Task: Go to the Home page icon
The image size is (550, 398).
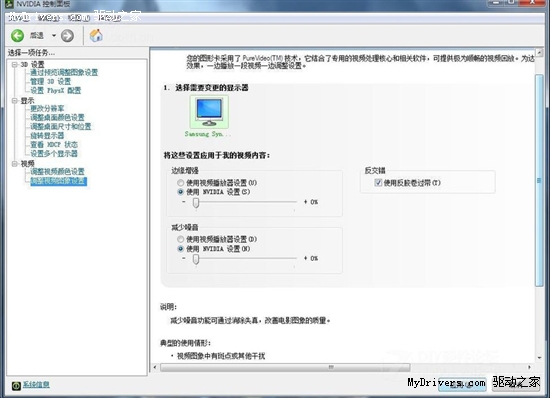Action: point(96,35)
